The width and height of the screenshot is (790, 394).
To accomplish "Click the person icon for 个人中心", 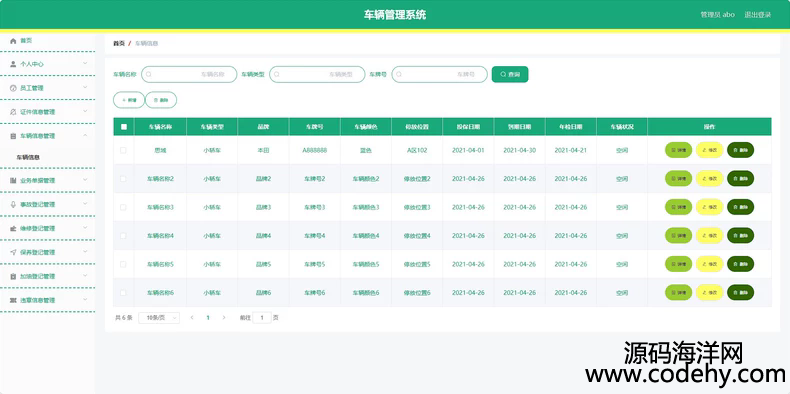I will coord(14,64).
